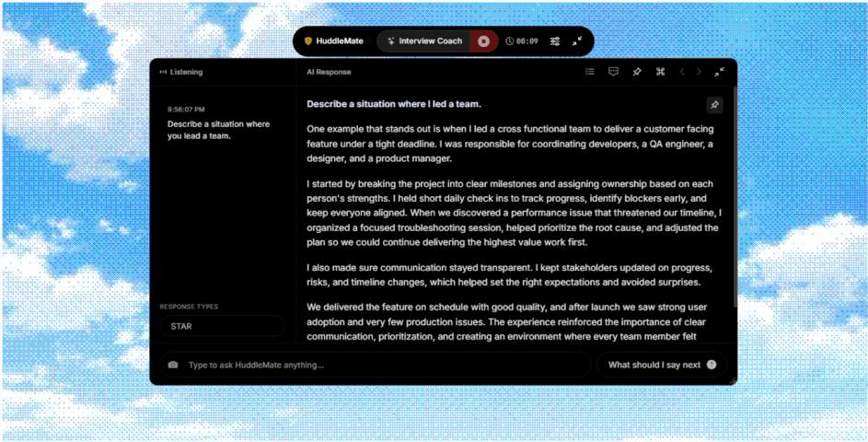This screenshot has width=868, height=442.
Task: Click the camera screenshot icon
Action: (173, 365)
